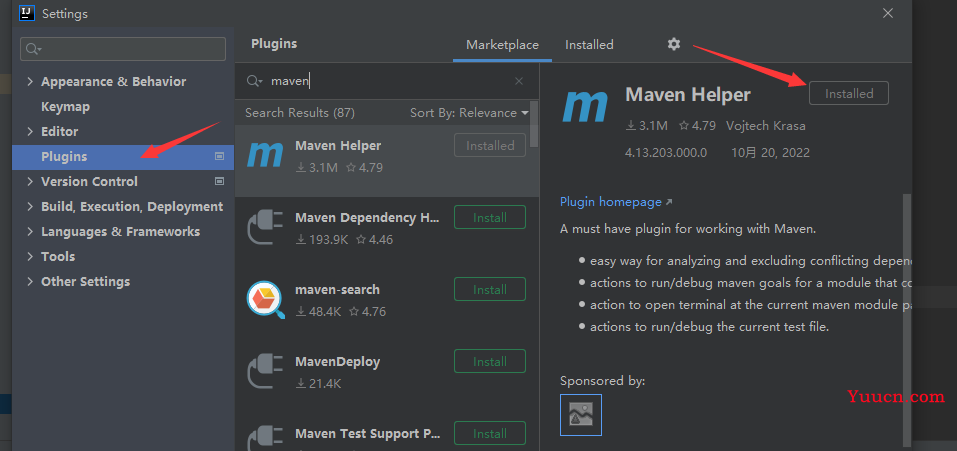This screenshot has width=957, height=451.
Task: Select the Maven Helper list title
Action: 338,145
